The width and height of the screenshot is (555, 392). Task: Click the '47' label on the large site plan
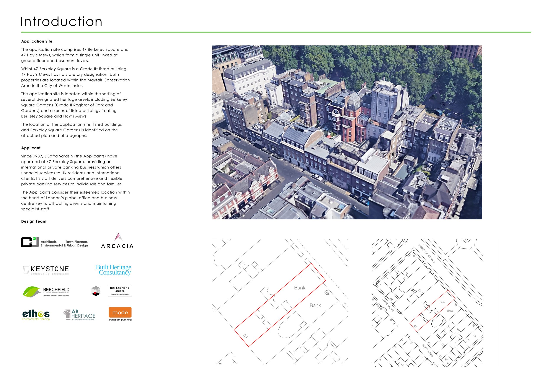pyautogui.click(x=246, y=336)
